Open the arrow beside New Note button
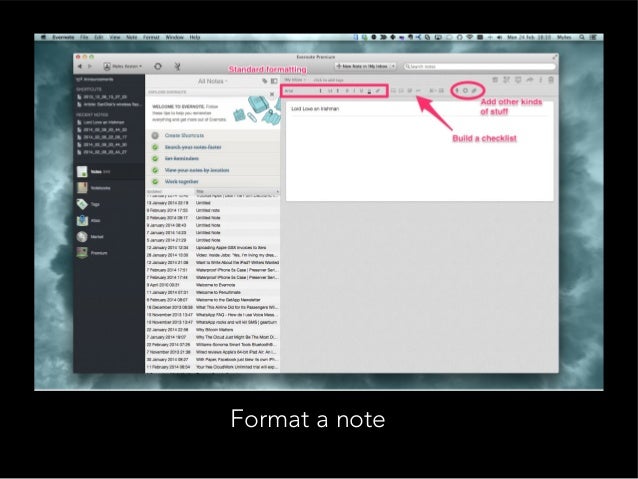 pos(393,66)
